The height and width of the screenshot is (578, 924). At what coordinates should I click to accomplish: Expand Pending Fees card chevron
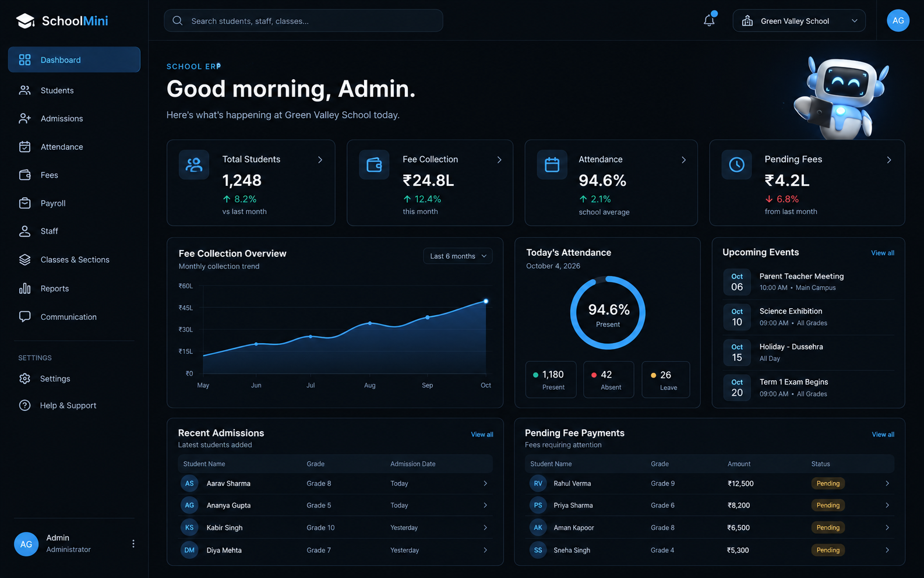(x=889, y=160)
